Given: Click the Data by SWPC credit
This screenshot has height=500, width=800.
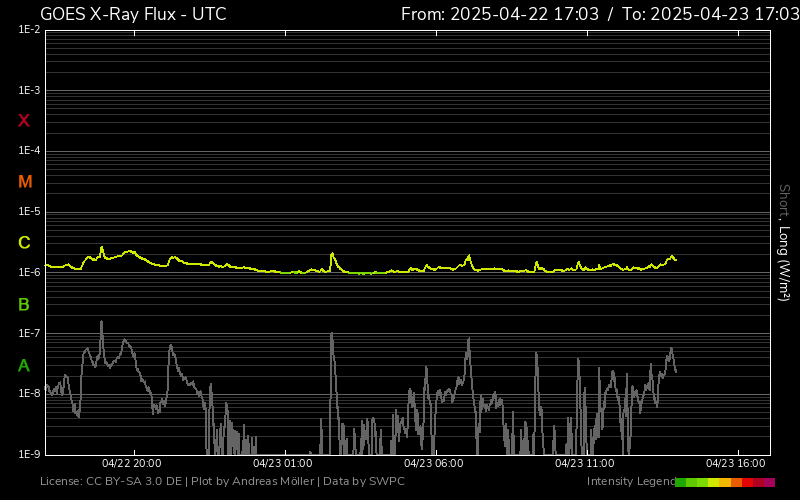Looking at the screenshot, I should 364,481.
